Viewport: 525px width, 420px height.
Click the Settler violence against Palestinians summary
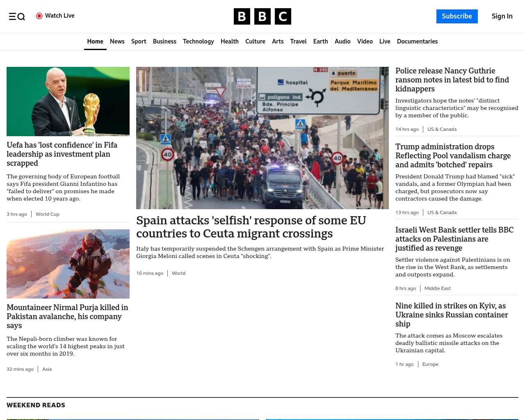(453, 267)
